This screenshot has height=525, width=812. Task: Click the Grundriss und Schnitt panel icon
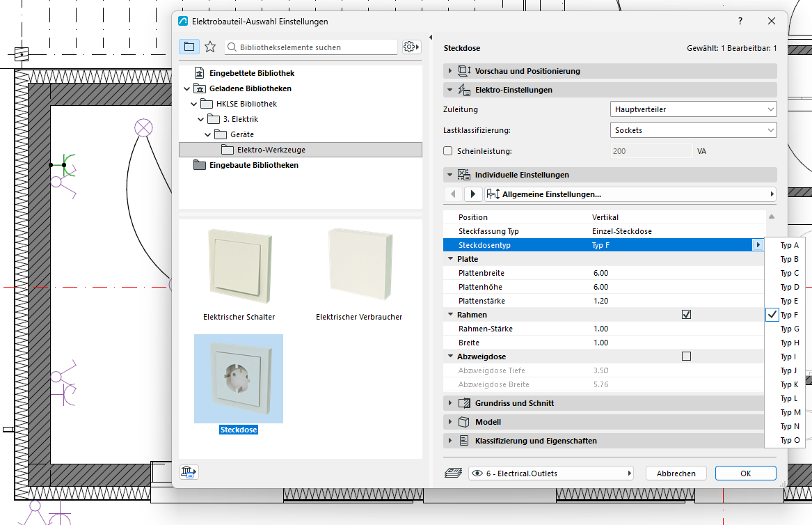[464, 403]
